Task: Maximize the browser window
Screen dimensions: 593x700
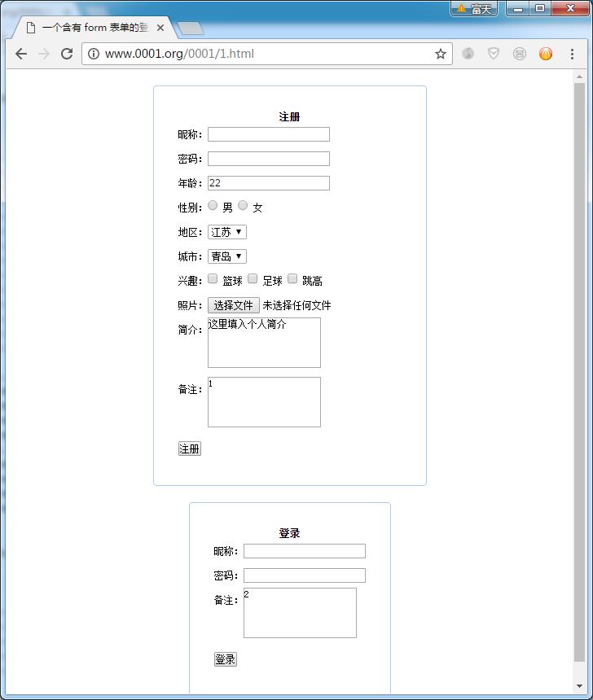Action: (x=540, y=8)
